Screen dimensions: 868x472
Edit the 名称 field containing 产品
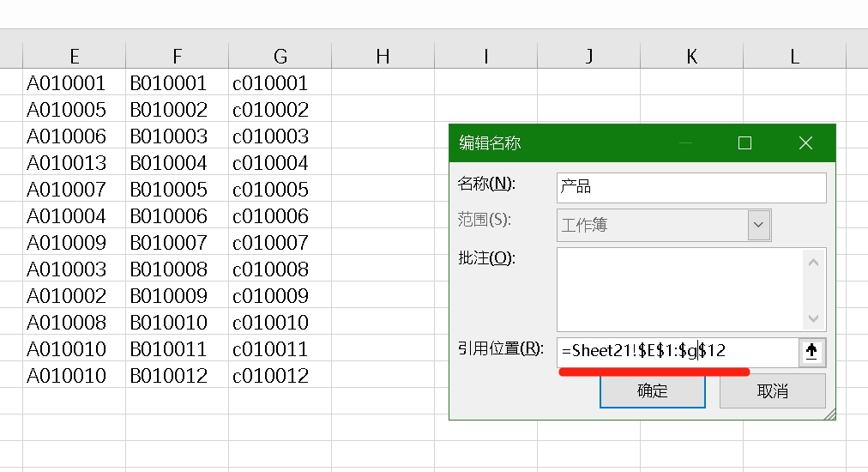coord(691,187)
